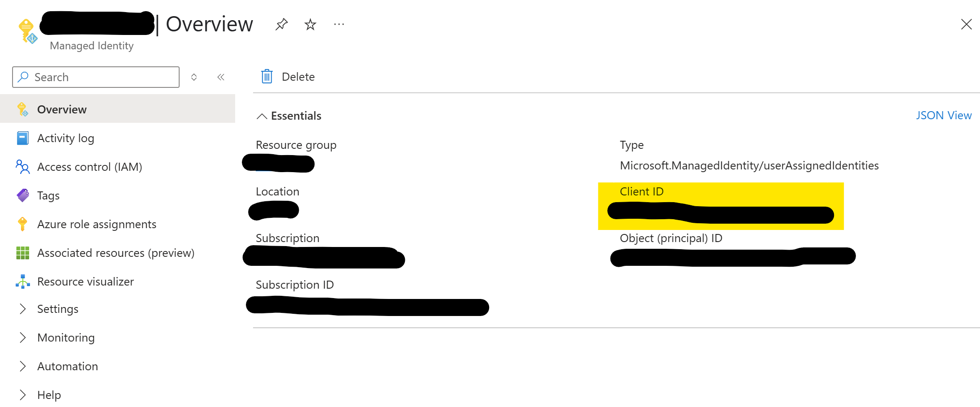Image resolution: width=980 pixels, height=407 pixels.
Task: Open Azure role assignments
Action: (x=97, y=224)
